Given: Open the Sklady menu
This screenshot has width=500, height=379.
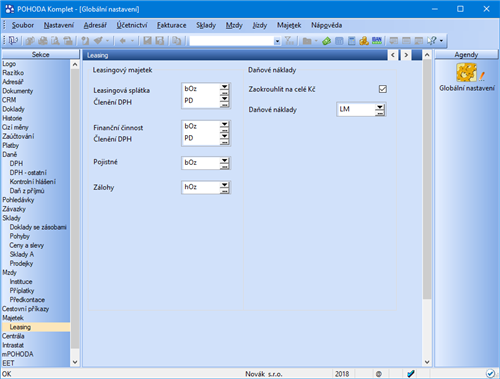Looking at the screenshot, I should pyautogui.click(x=206, y=25).
